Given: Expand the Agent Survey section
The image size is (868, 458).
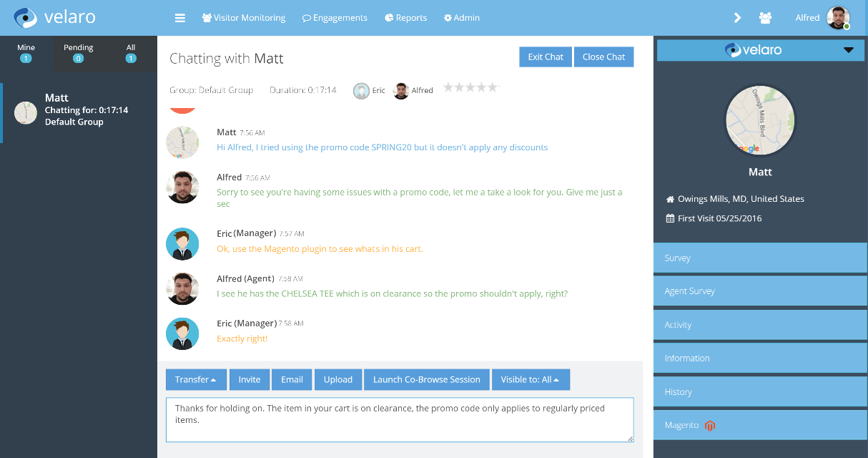Looking at the screenshot, I should coord(761,291).
